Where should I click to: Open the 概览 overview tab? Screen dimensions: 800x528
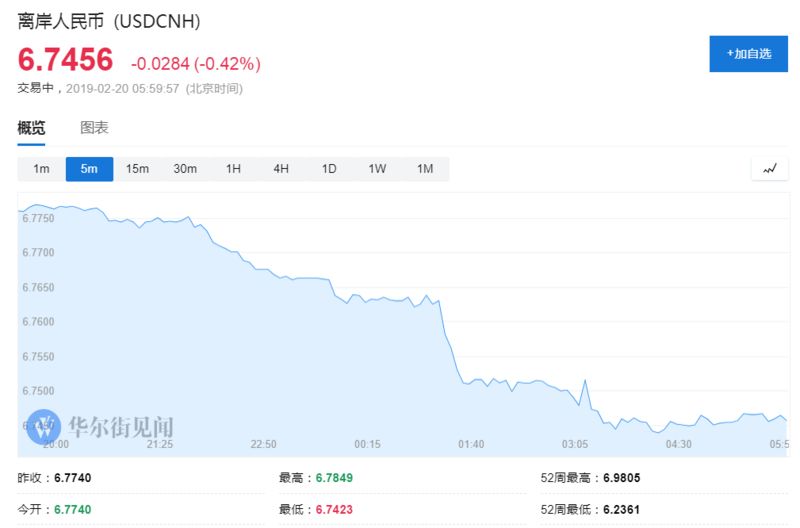[31, 128]
